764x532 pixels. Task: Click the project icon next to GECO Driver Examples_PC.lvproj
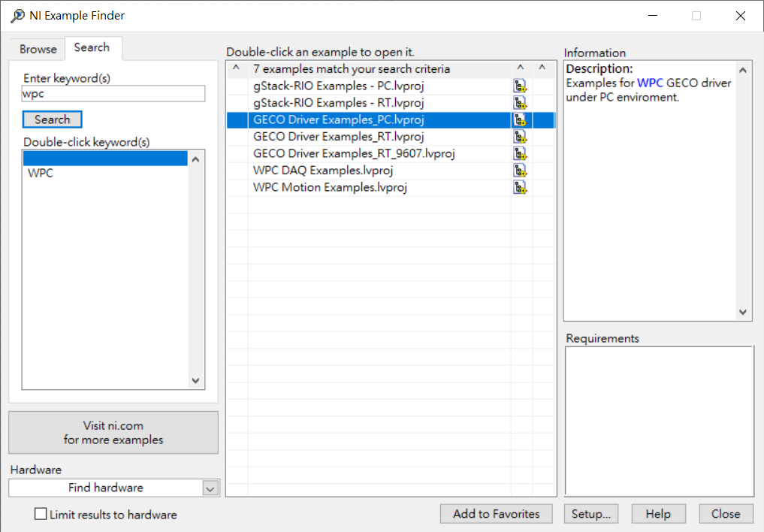tap(520, 119)
